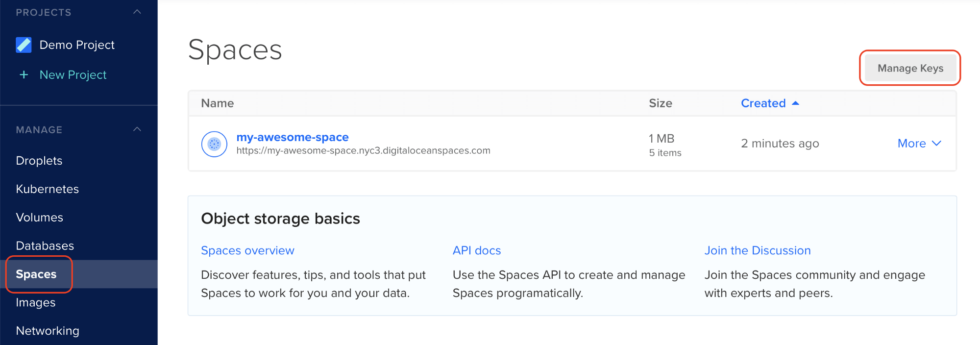Open Networking from the sidebar

47,331
